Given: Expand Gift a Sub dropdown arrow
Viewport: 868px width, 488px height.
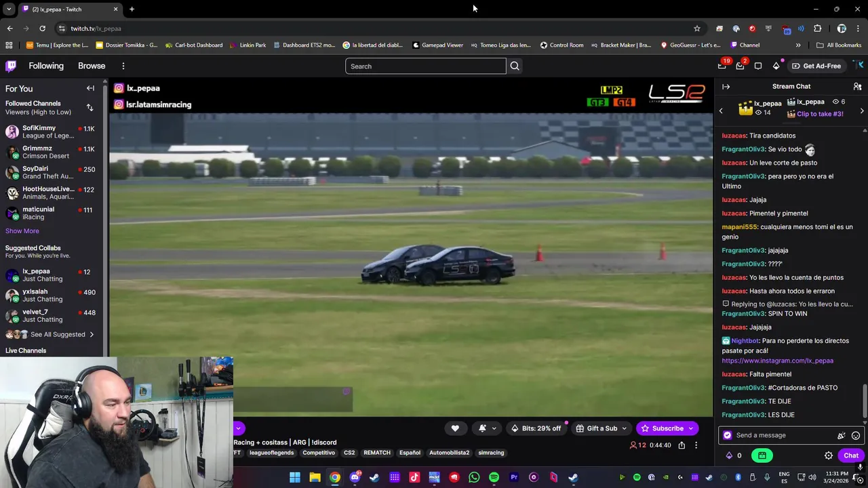Looking at the screenshot, I should 624,428.
